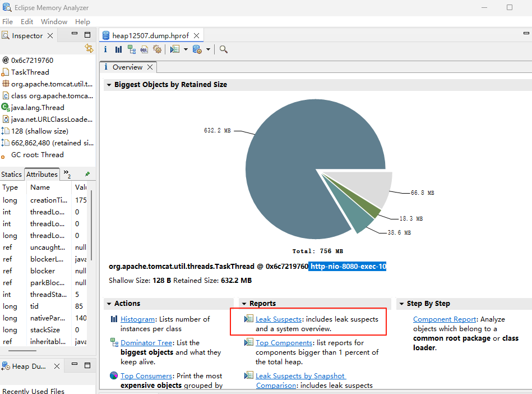Click the sync arrow icon in Inspector panel

[x=89, y=48]
